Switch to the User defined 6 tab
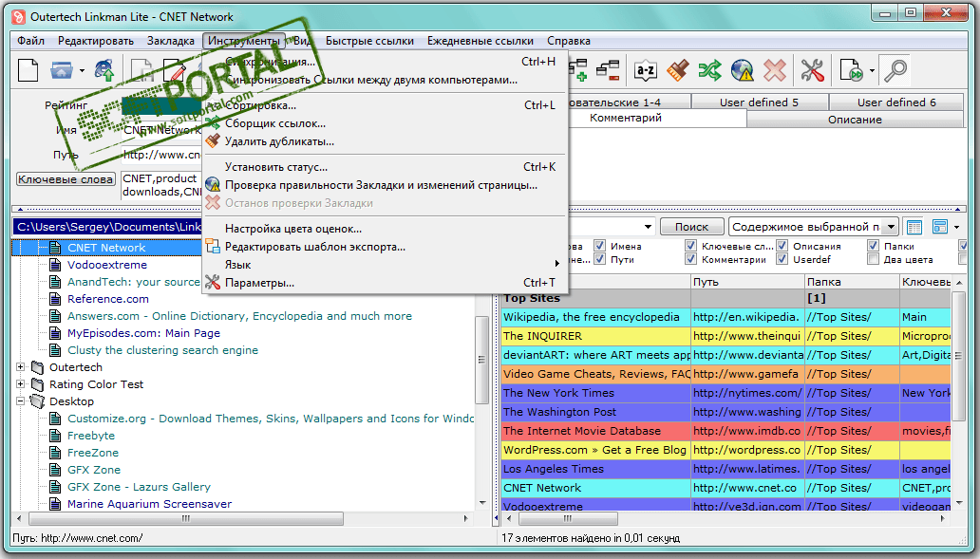 click(x=896, y=102)
